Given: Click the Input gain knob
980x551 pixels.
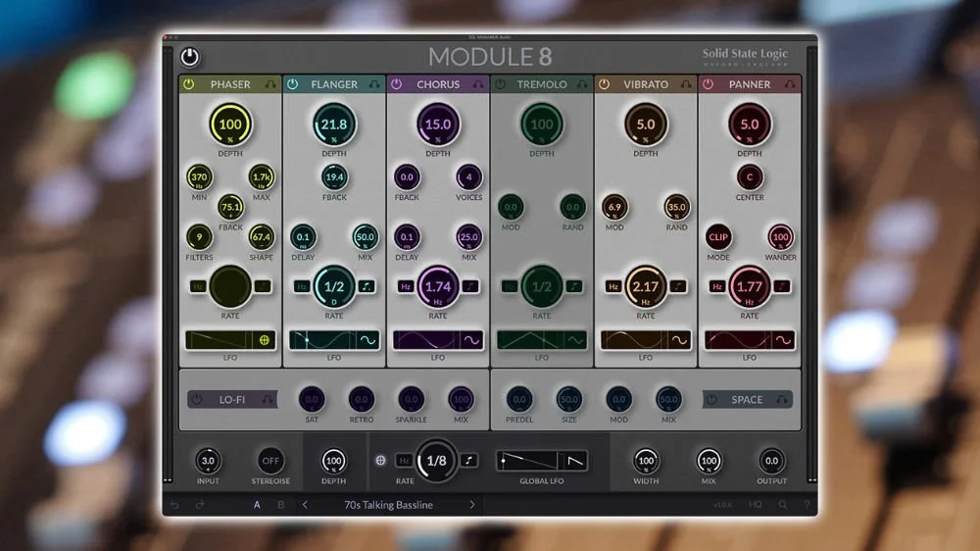Looking at the screenshot, I should 208,461.
